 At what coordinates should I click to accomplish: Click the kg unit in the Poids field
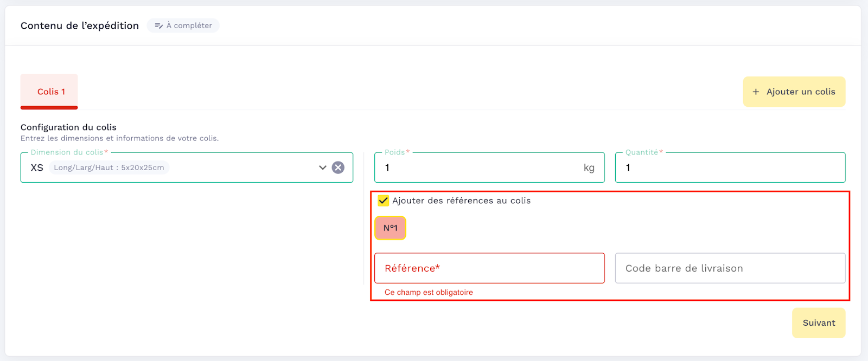(x=589, y=168)
